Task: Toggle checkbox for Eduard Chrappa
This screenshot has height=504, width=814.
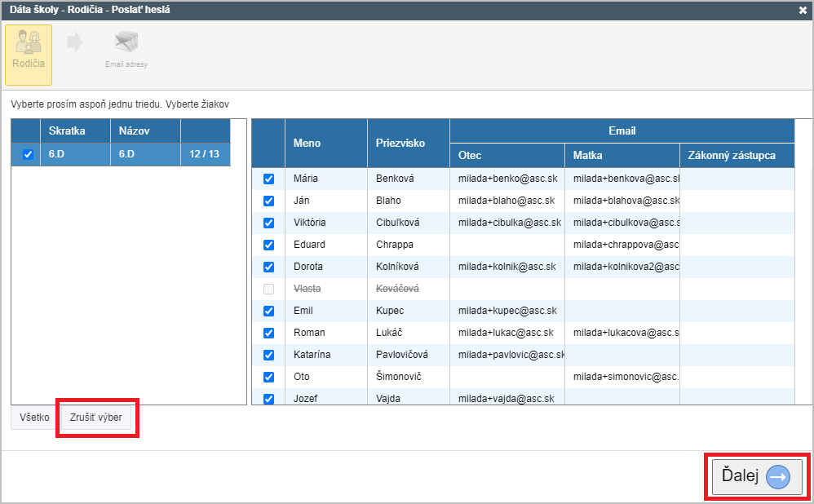Action: coord(268,245)
